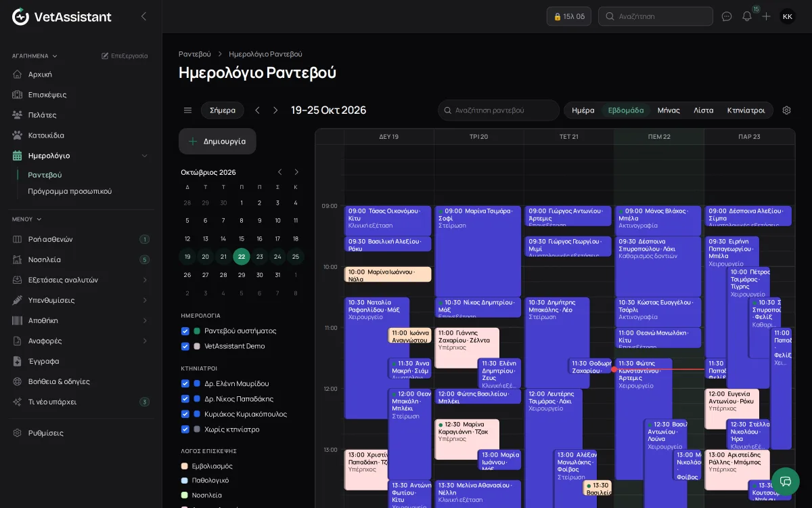Focus the Αναζήτηση ραντεβού search field
Viewport: 812px width, 508px height.
pos(499,110)
